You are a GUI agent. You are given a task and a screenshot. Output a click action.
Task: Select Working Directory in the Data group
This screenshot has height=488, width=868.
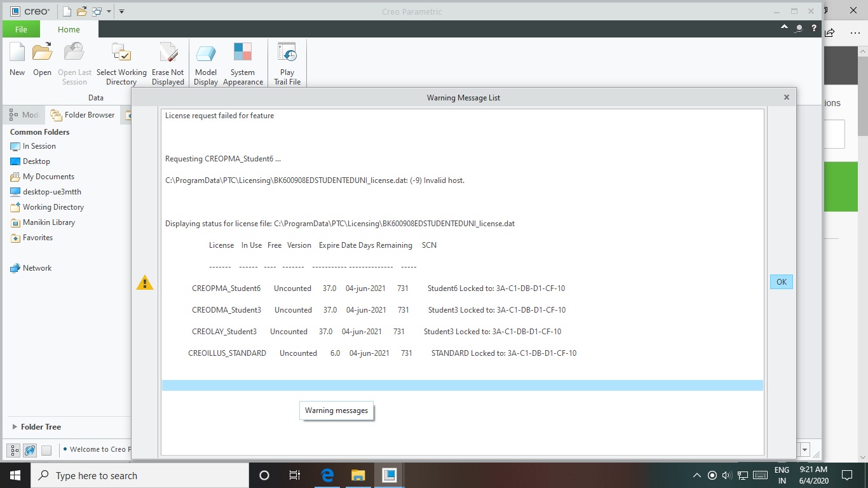[121, 62]
